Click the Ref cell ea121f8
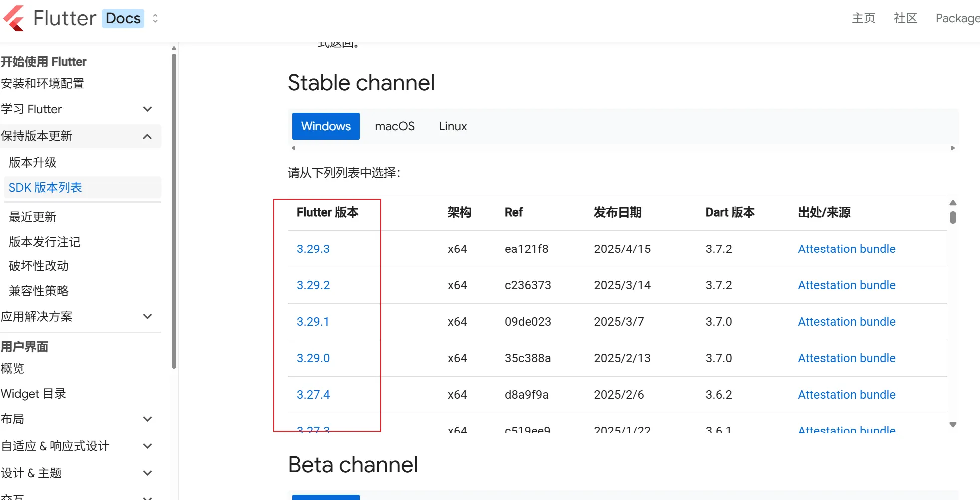Viewport: 980px width, 500px height. pos(526,249)
